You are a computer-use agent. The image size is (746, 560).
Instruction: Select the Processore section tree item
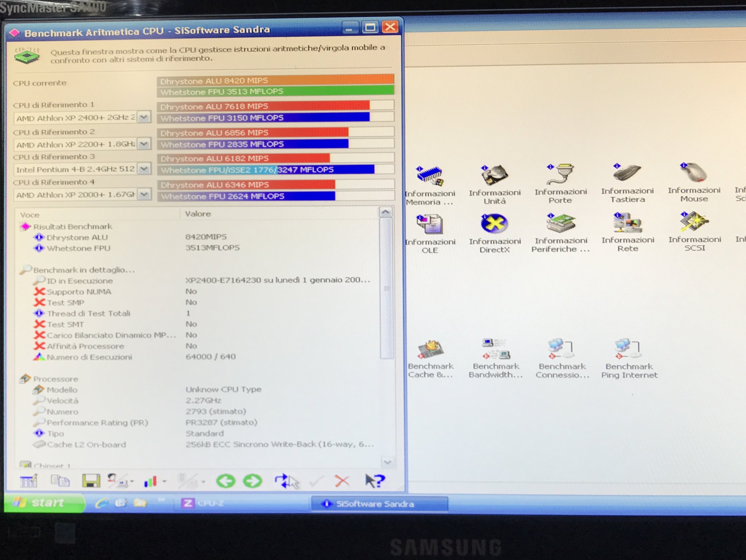[55, 379]
